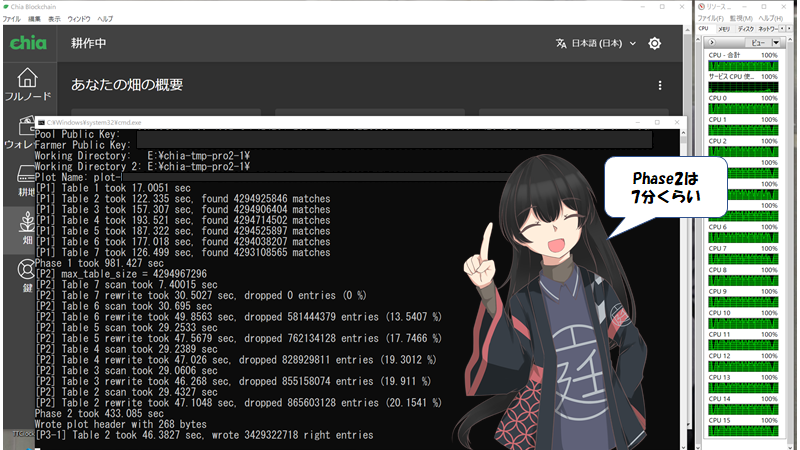Screen dimensions: 800x450
Task: Open the フルノード (Full Node) sidebar page
Action: 28,85
